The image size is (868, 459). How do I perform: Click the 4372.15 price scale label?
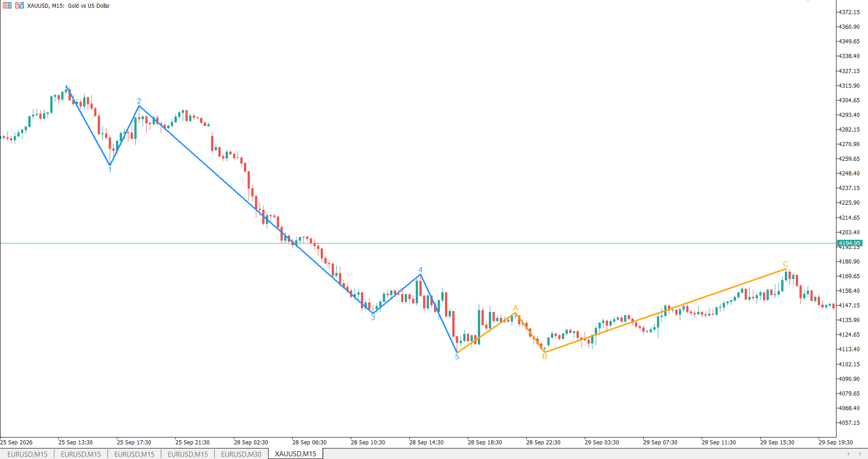pyautogui.click(x=849, y=12)
